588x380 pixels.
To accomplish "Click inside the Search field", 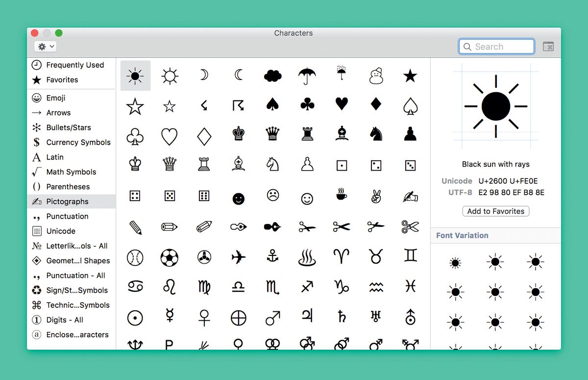I will point(496,46).
